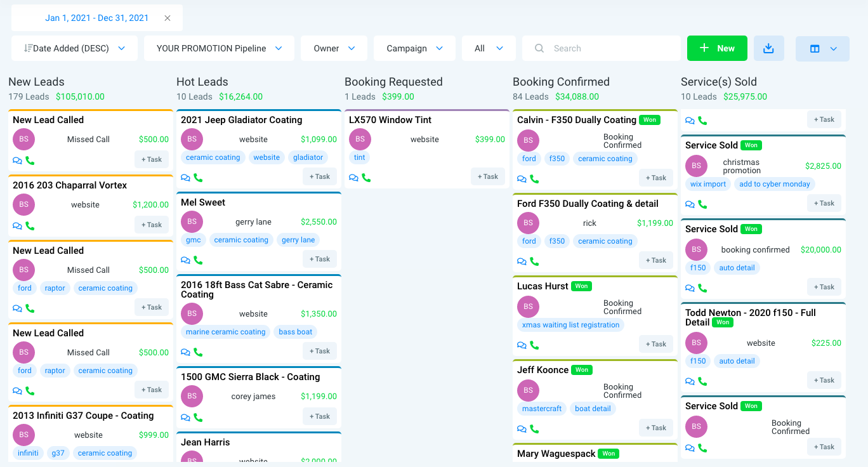Click Won badge on Todd Newton card
This screenshot has height=467, width=868.
coord(723,322)
